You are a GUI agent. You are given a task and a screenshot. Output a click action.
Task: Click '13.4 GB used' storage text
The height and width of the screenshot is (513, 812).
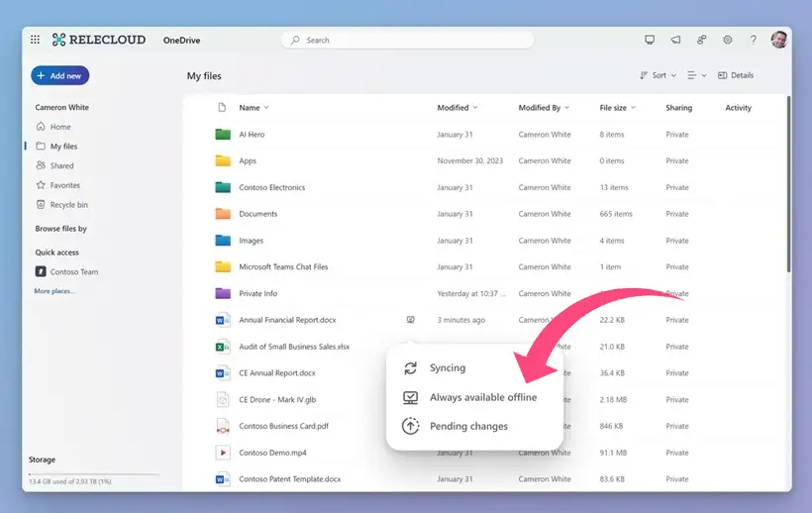coord(70,481)
